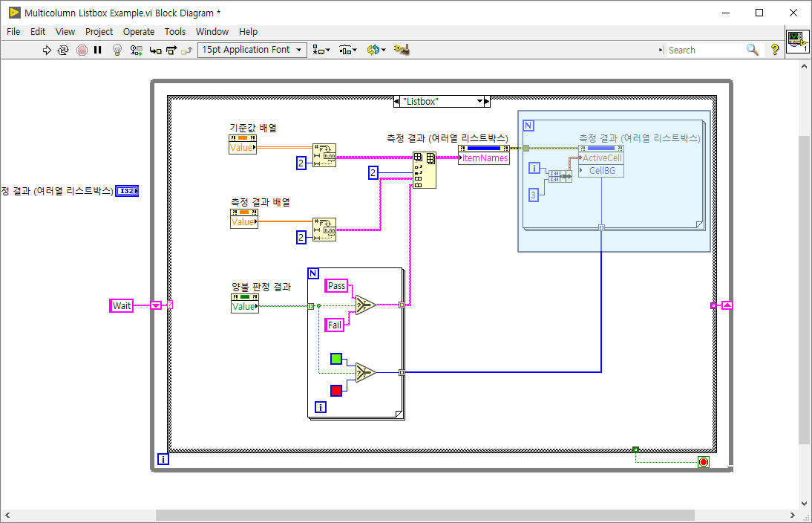Click the Clean Up Diagram button
812x523 pixels.
(x=402, y=50)
